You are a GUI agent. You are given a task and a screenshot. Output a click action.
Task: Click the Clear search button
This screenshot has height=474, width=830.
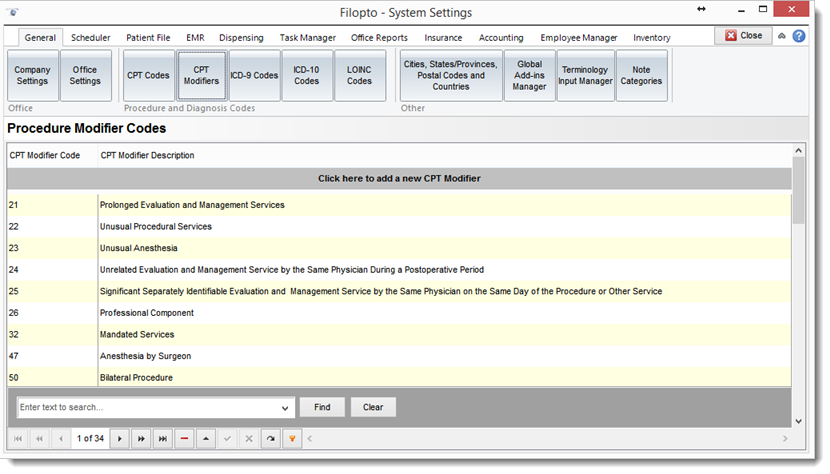[x=373, y=407]
